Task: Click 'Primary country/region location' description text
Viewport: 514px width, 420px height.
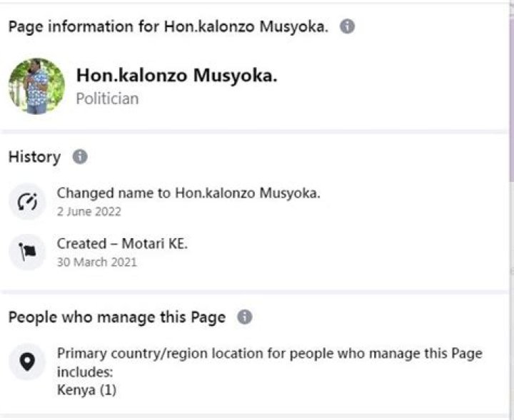Action: tap(269, 354)
